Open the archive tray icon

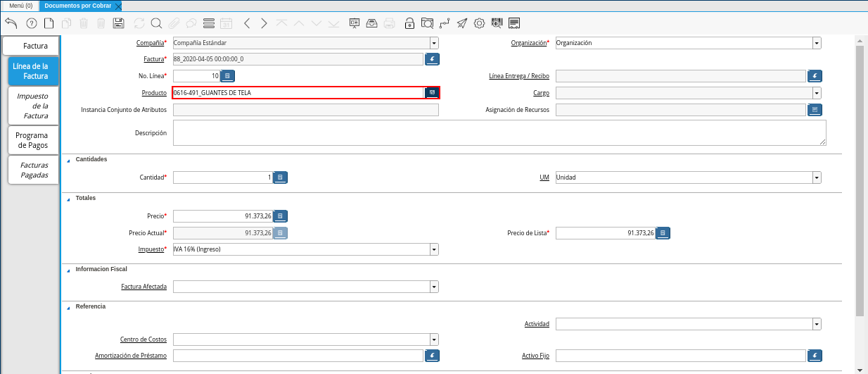[x=371, y=23]
